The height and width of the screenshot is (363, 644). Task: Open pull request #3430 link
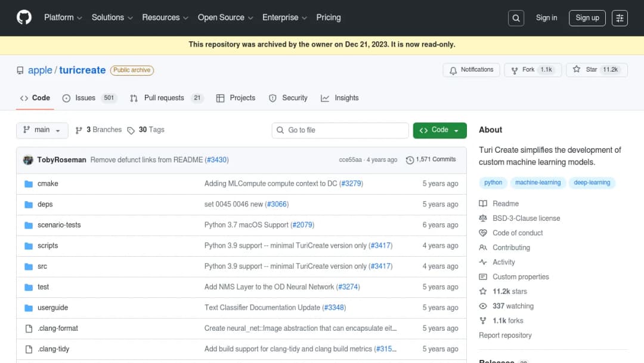(217, 160)
